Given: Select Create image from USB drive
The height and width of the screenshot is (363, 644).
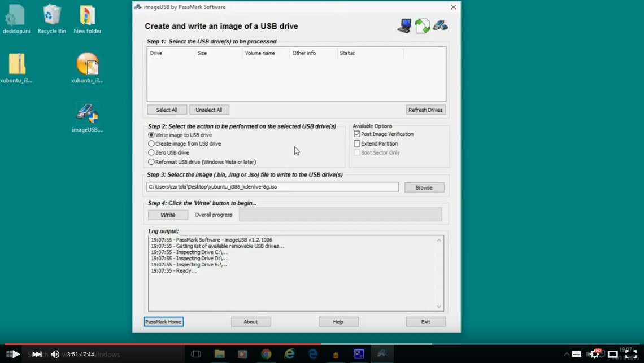Looking at the screenshot, I should point(151,144).
